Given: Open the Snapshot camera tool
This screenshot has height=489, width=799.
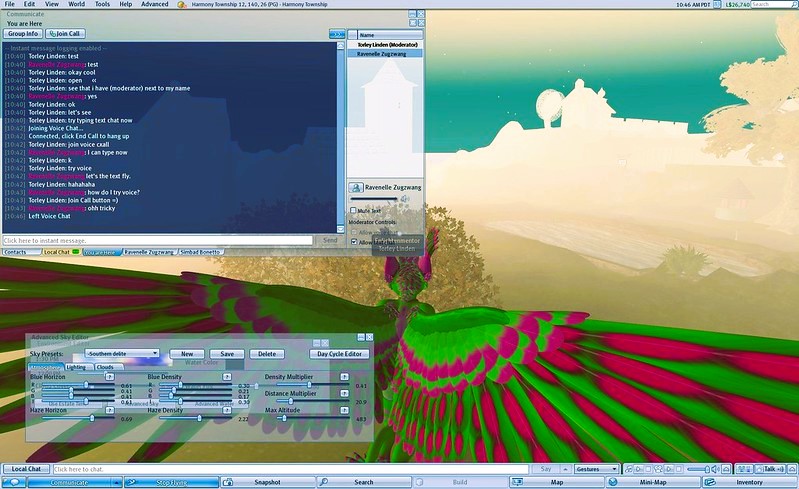Looking at the screenshot, I should tap(268, 482).
